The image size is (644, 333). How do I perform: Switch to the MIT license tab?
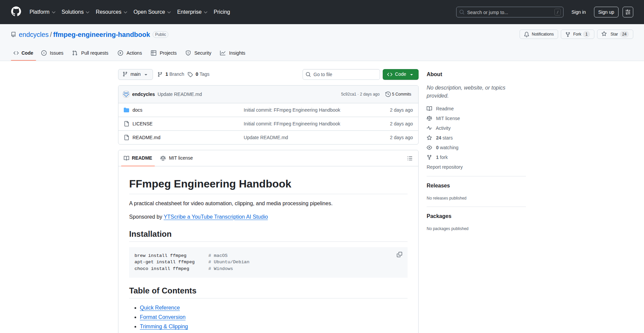pos(177,158)
